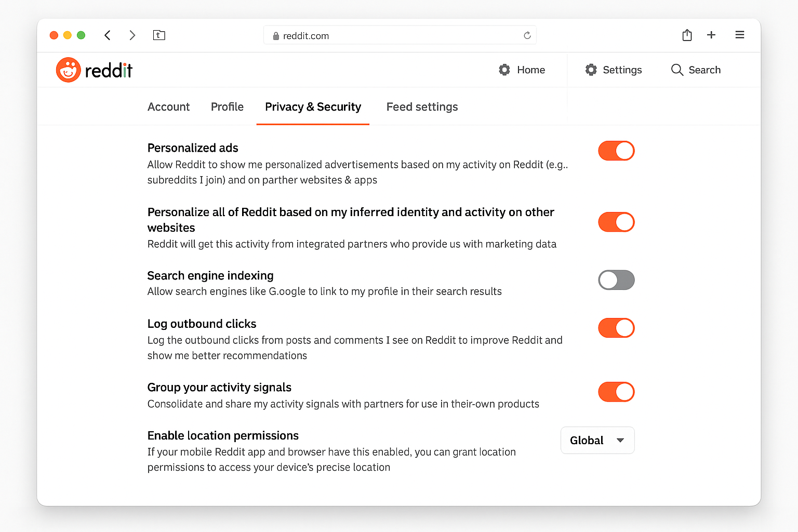Screen dimensions: 798x532
Task: Reload the page with the refresh icon
Action: tap(527, 35)
